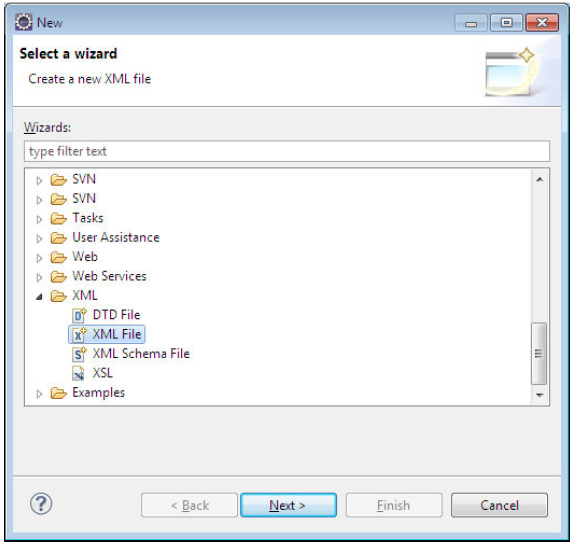Choose the XML Schema File icon

click(79, 354)
